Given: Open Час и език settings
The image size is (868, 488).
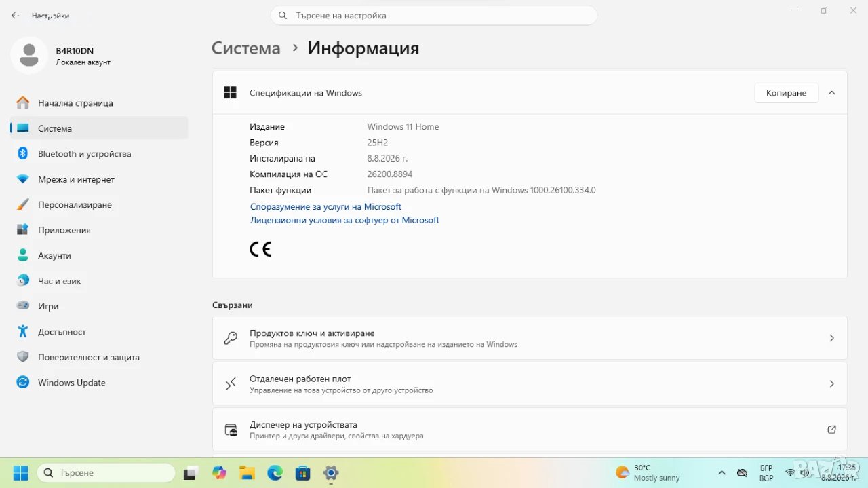Looking at the screenshot, I should 99,281.
